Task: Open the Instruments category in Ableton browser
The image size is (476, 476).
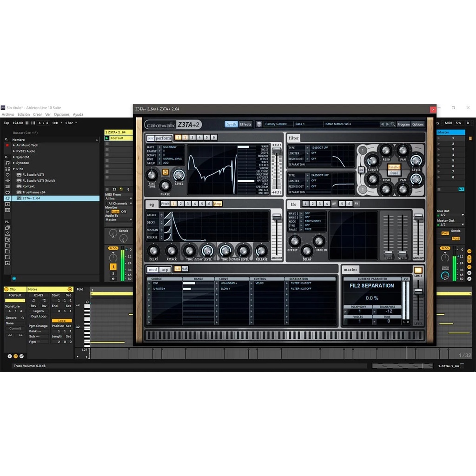Action: pyautogui.click(x=7, y=175)
